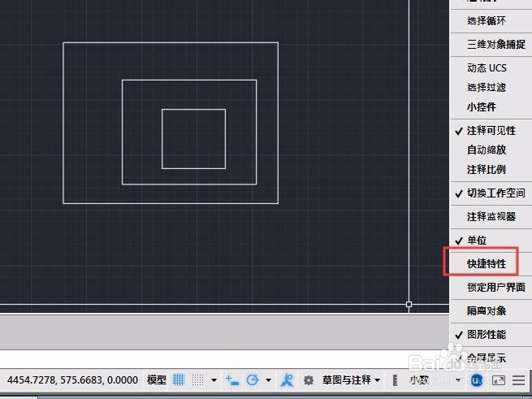Enable 注释监视器 in the menu
Screen dimensions: 532x399
[491, 216]
